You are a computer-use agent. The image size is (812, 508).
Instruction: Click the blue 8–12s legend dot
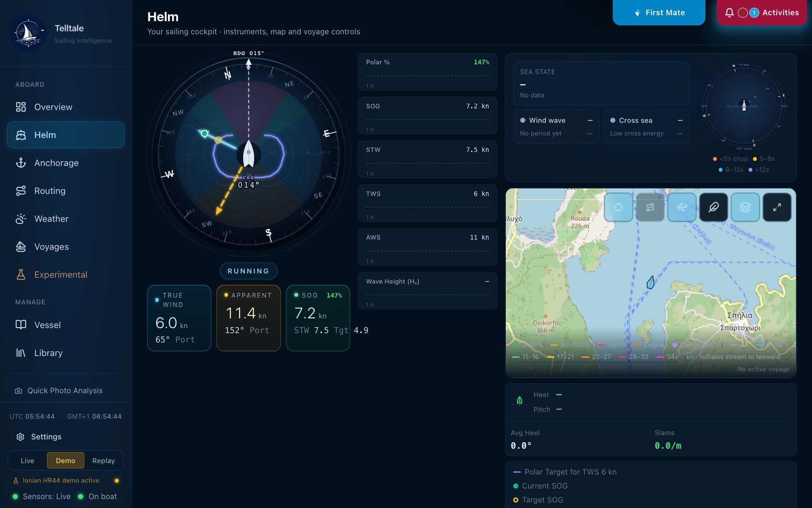[x=720, y=170]
